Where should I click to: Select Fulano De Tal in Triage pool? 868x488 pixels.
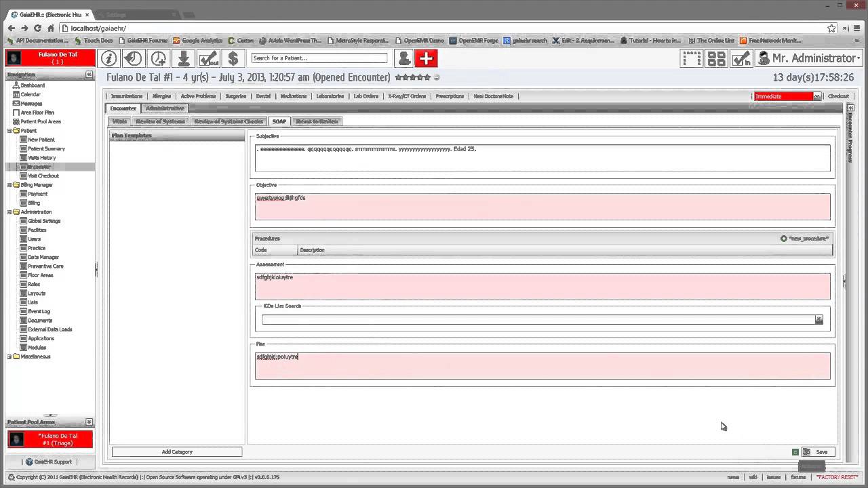50,440
